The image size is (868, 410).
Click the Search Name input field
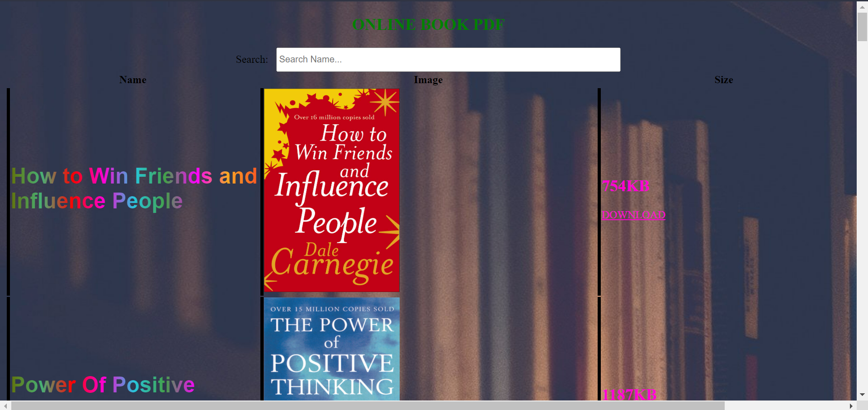[x=448, y=60]
